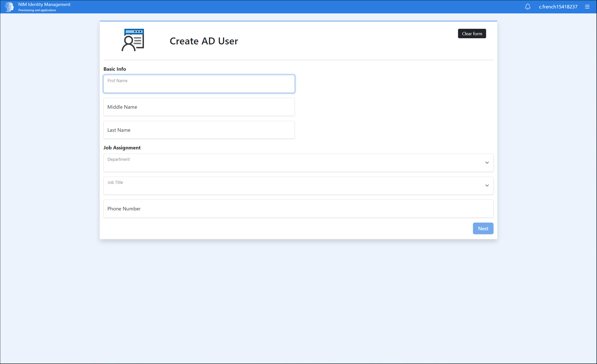Click the Provisioning and applications subtitle

coord(37,10)
